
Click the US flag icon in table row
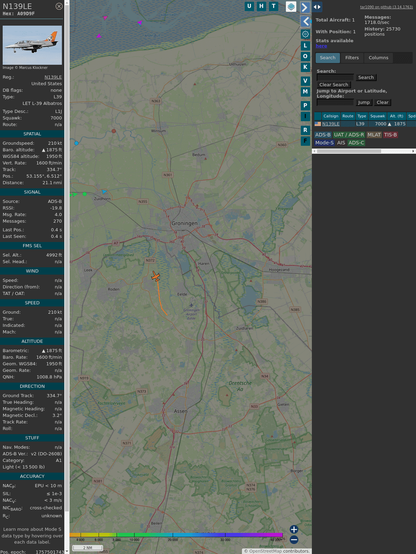[x=318, y=124]
